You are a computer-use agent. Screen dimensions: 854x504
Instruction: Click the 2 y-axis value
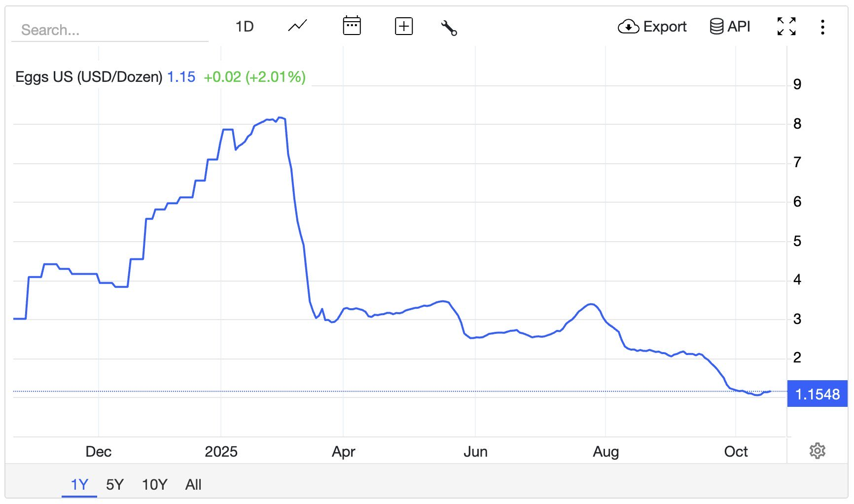[797, 358]
